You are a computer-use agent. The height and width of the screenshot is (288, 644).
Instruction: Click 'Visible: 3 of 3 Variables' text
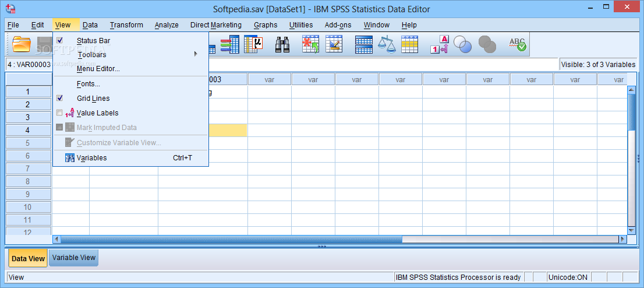(598, 65)
